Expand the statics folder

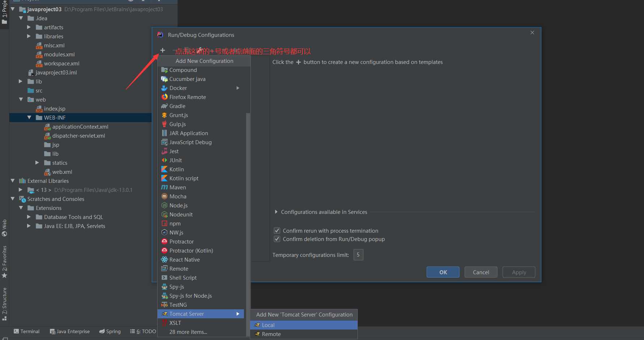pos(37,163)
